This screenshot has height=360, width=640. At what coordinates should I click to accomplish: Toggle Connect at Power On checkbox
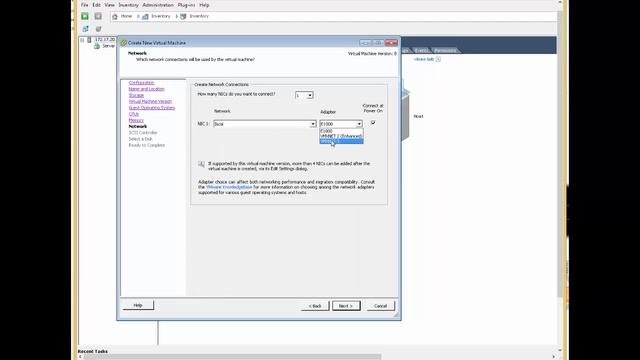click(x=373, y=122)
